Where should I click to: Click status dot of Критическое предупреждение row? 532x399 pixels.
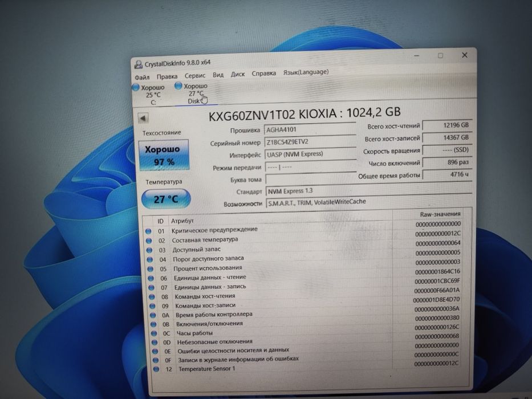(148, 231)
